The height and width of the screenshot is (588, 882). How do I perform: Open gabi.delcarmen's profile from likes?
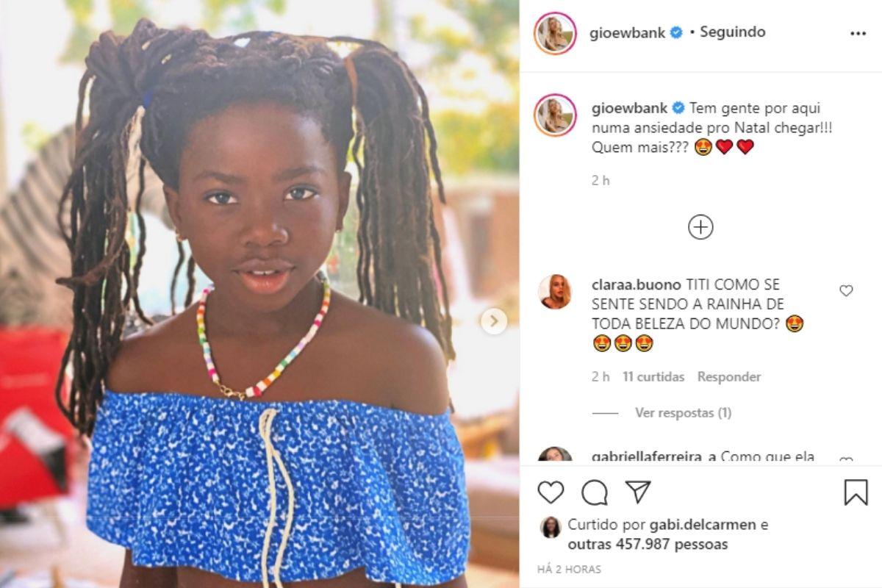703,526
